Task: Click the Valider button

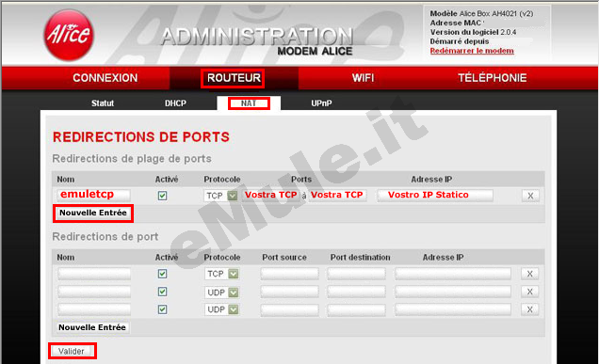Action: pos(72,351)
